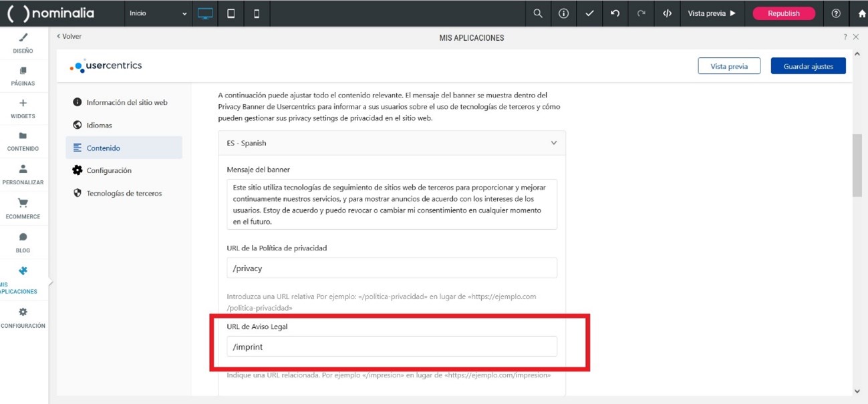Switch to tablet view icon

231,13
